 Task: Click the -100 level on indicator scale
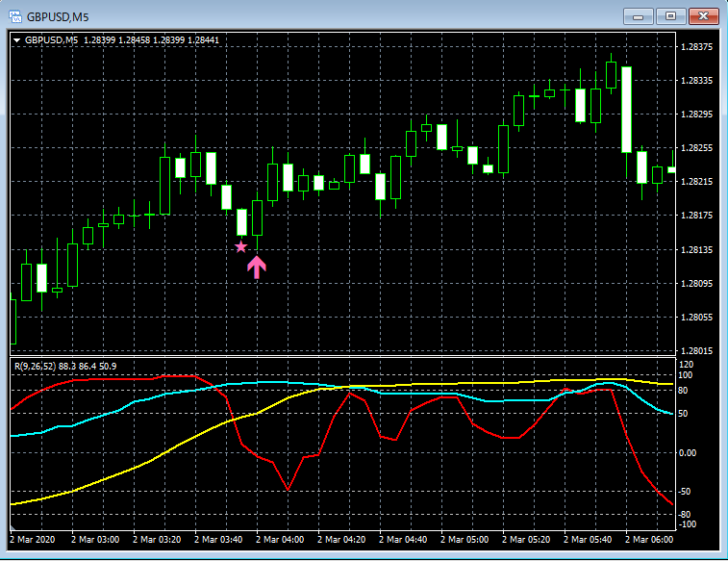point(686,525)
